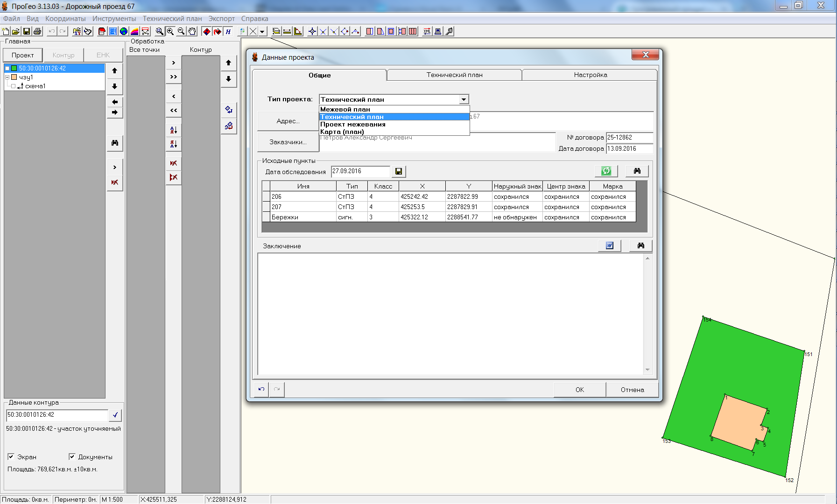This screenshot has height=504, width=837.
Task: Select the pan hand tool
Action: click(x=192, y=31)
